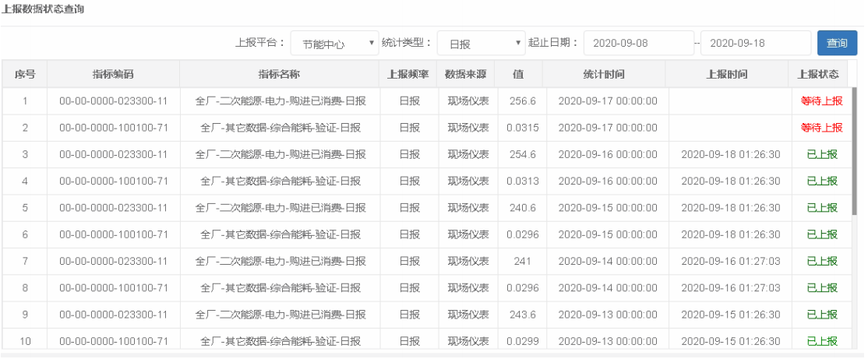Click the 上报状态 column header
868x359 pixels.
coord(818,74)
